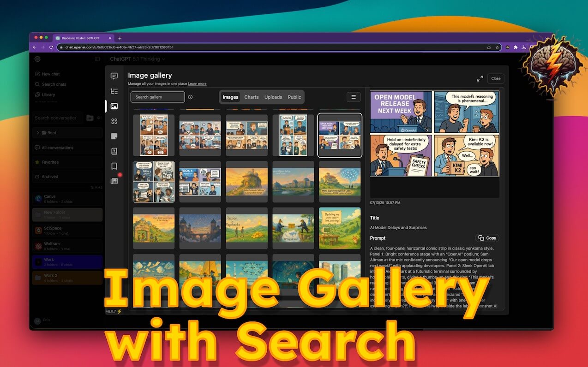Select the highlighted Open Model Release comic thumbnail
Image resolution: width=588 pixels, height=367 pixels.
340,136
